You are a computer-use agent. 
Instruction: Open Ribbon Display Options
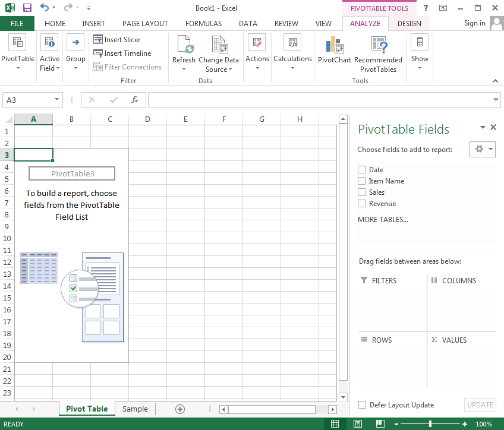443,8
